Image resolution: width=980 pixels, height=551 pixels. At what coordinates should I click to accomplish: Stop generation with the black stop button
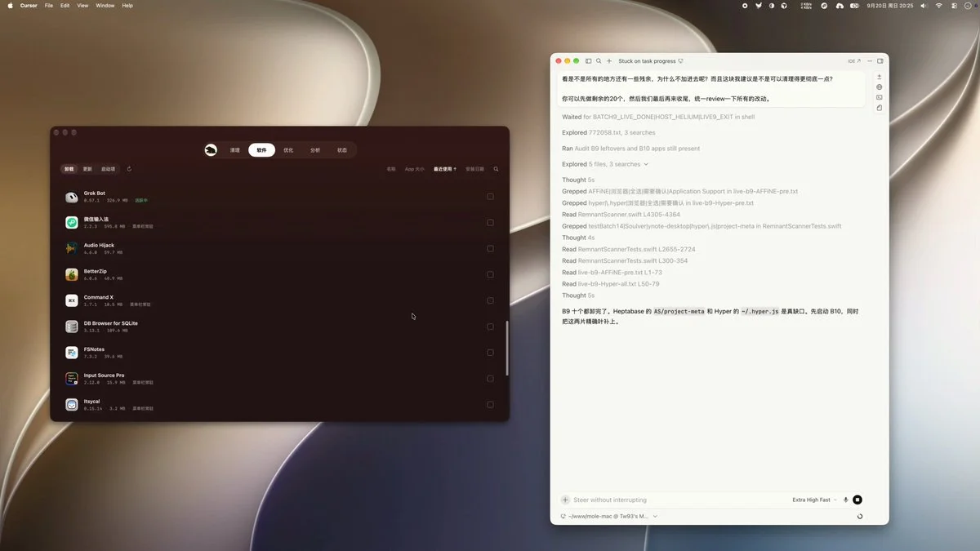pos(857,500)
